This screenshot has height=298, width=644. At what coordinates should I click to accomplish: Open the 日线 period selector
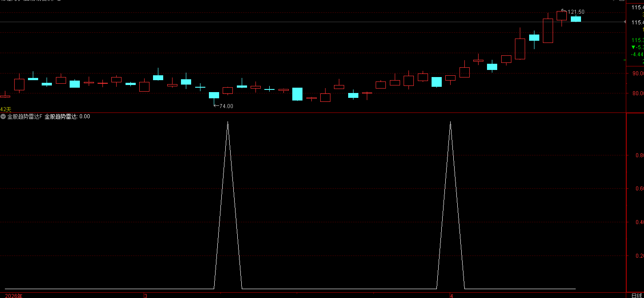click(x=636, y=295)
